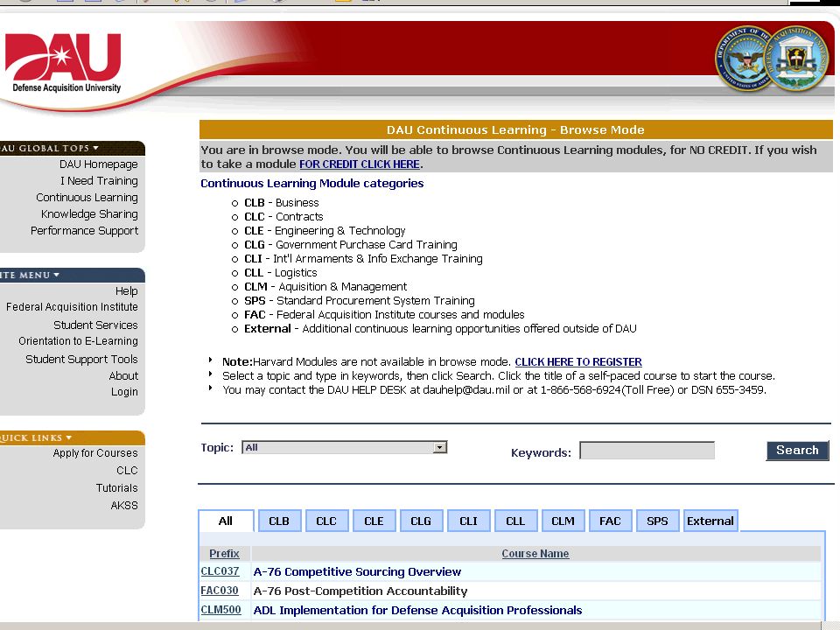Viewport: 840px width, 630px height.
Task: Switch to the SPS tab
Action: tap(657, 521)
